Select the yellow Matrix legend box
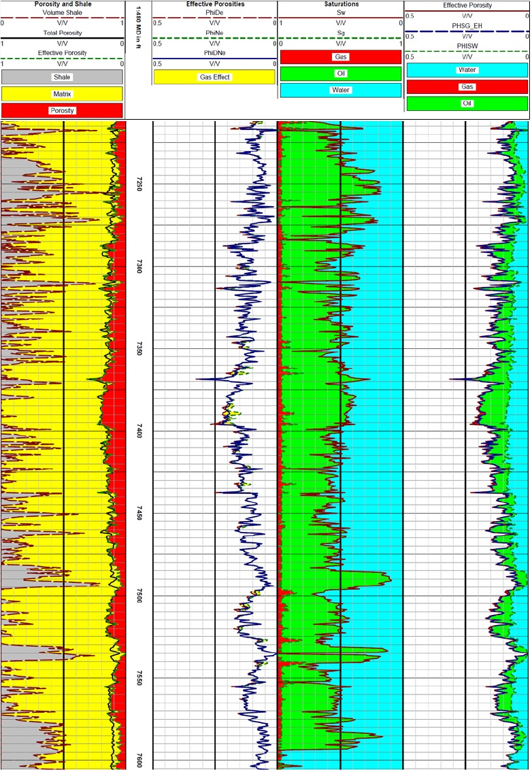Image resolution: width=532 pixels, height=770 pixels. [x=62, y=94]
